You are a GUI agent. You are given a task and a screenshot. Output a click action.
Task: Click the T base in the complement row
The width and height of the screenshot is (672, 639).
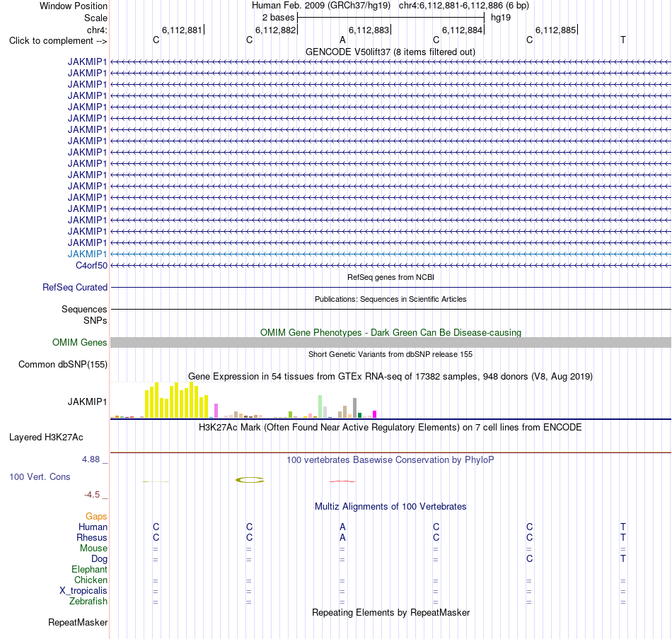(x=622, y=40)
